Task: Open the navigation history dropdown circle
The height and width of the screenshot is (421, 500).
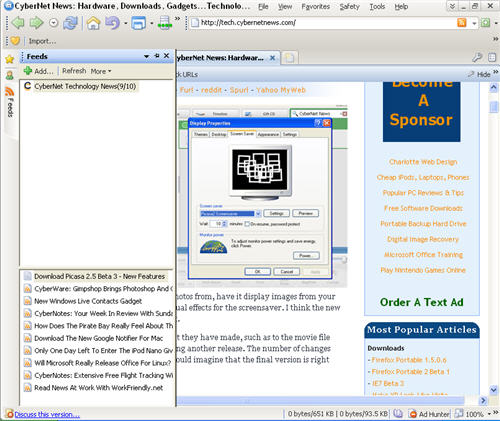Action: [53, 23]
